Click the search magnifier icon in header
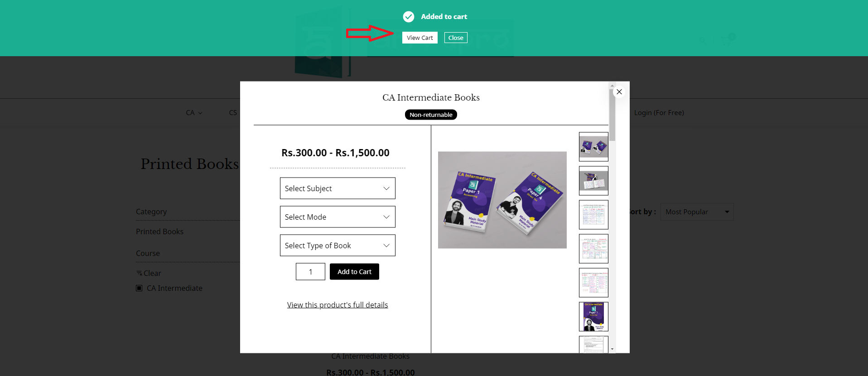Viewport: 868px width, 376px height. click(703, 41)
